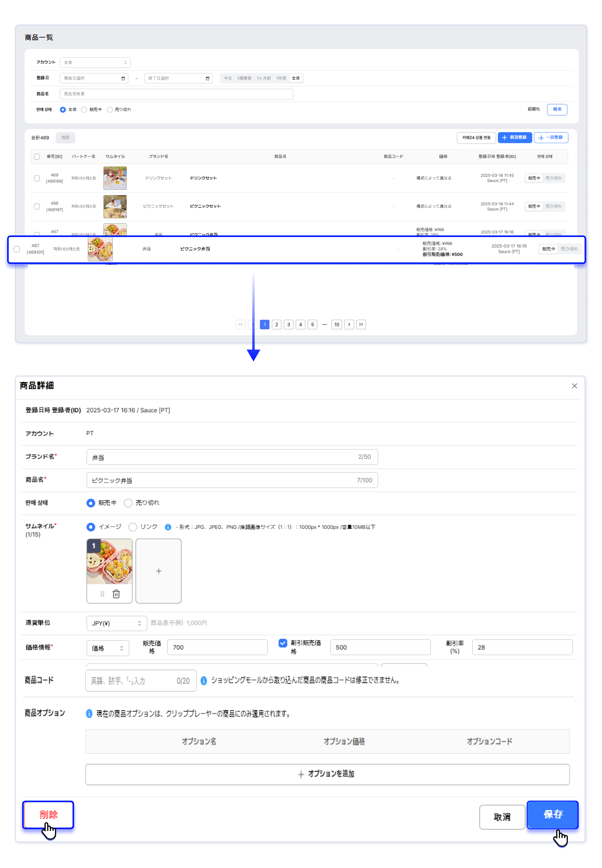
Task: Click オプションを追加 button
Action: (327, 774)
